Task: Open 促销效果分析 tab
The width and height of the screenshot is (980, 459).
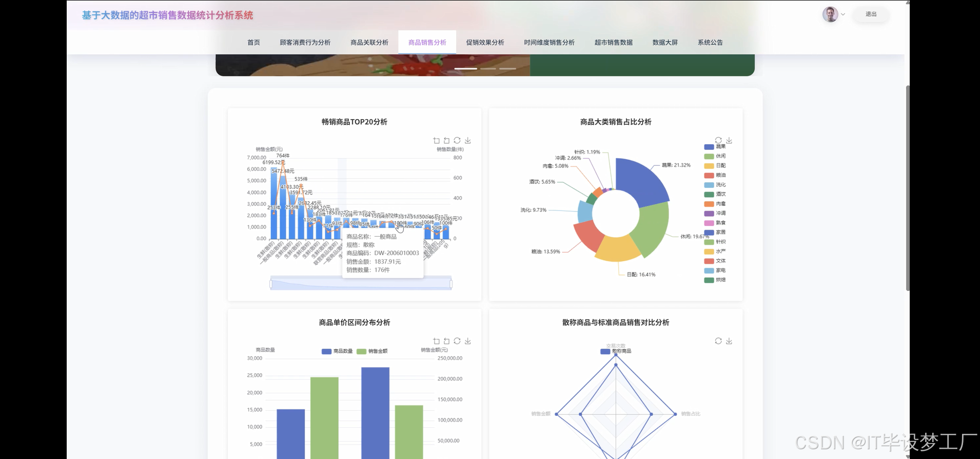Action: 485,43
